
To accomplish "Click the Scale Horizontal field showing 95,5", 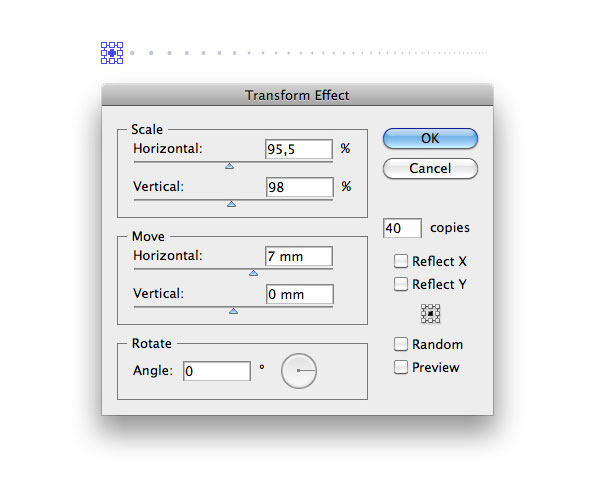I will point(299,149).
